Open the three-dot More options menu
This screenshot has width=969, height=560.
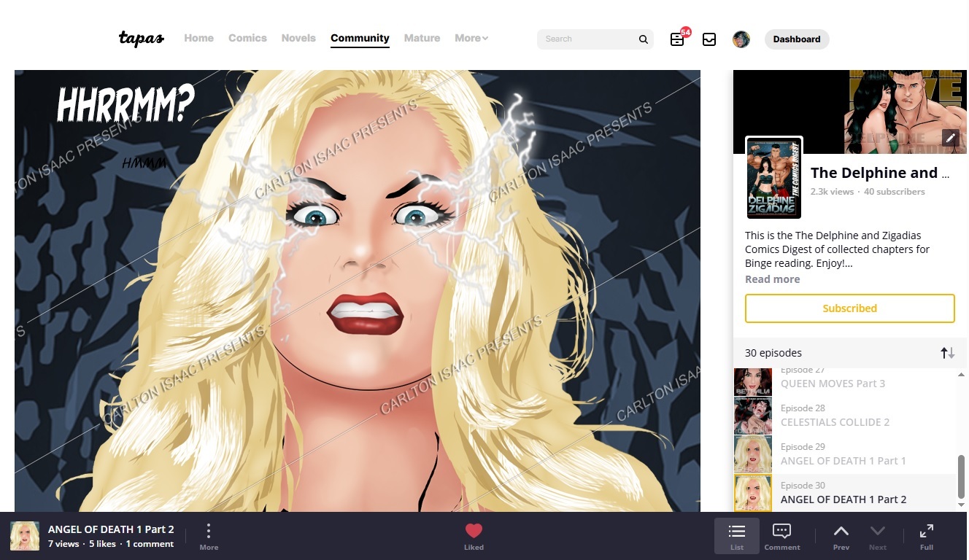point(209,535)
